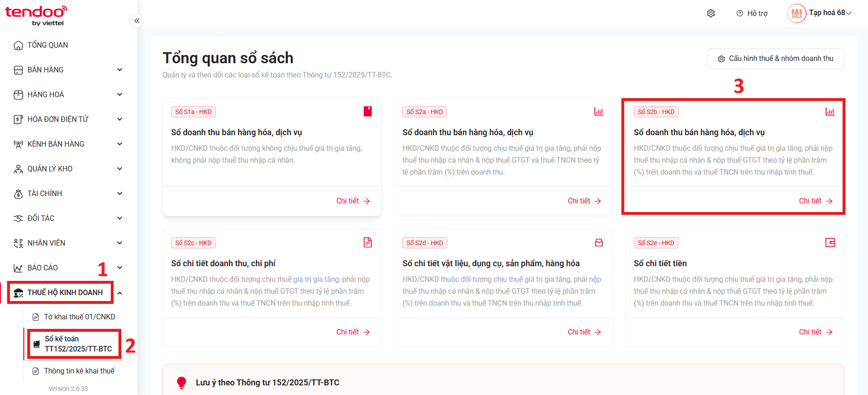Viewport: 868px width, 395px height.
Task: Open Hỗ trợ help link
Action: [x=752, y=13]
